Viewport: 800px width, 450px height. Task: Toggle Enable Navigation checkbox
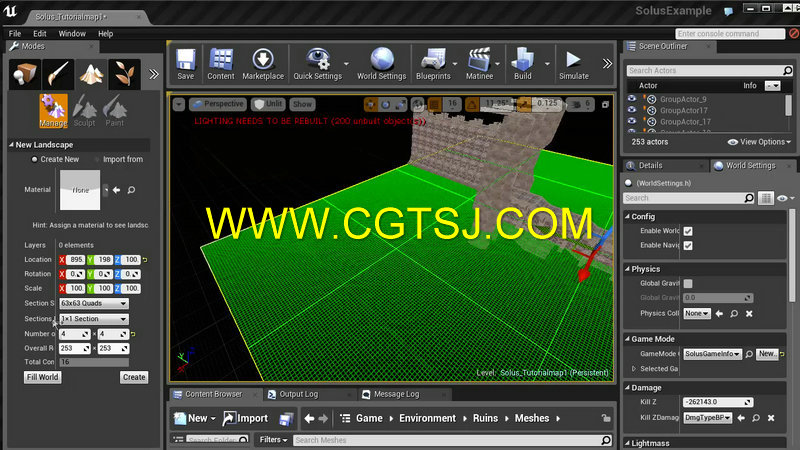pos(688,245)
